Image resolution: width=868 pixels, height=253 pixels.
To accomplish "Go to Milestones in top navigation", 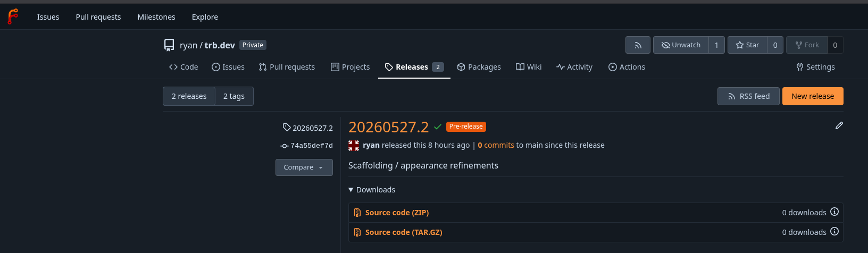I will tap(156, 17).
